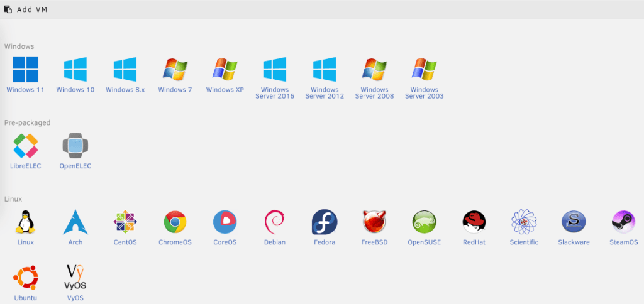Viewport: 644px width, 304px height.
Task: Open the Ubuntu template via its label
Action: point(25,298)
